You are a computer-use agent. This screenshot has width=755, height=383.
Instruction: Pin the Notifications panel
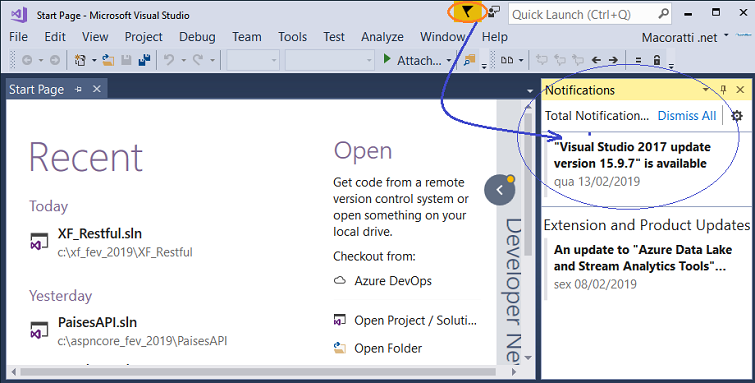click(x=723, y=90)
